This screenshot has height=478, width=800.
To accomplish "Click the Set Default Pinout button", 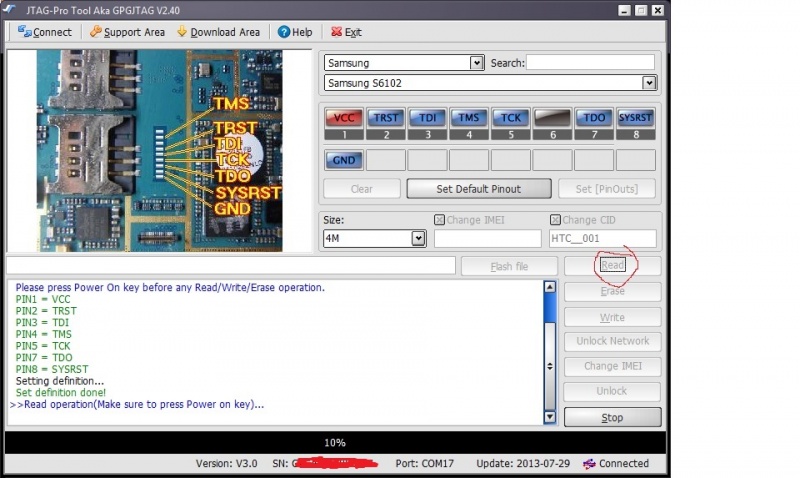I will 479,188.
